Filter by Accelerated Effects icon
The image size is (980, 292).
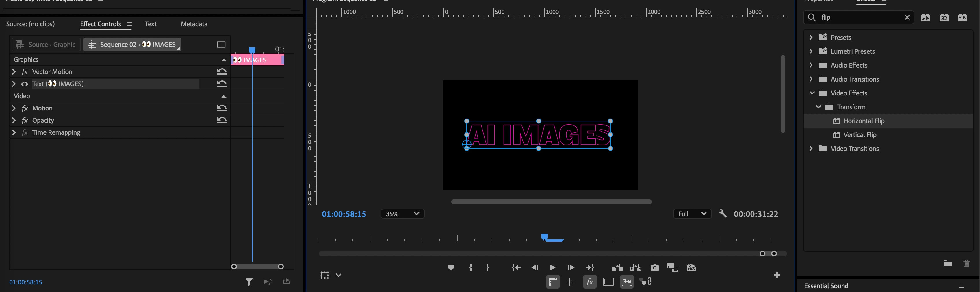(926, 18)
